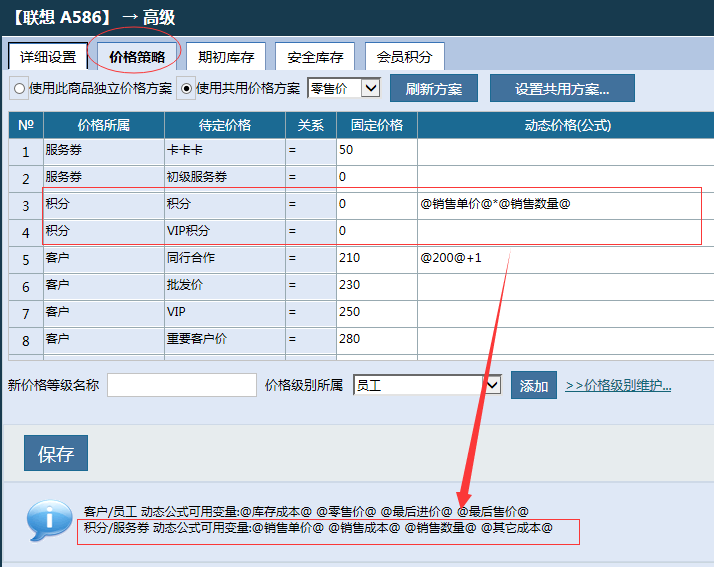This screenshot has height=567, width=714.
Task: Select 使用此商品独立价格方案 radio button
Action: [19, 88]
